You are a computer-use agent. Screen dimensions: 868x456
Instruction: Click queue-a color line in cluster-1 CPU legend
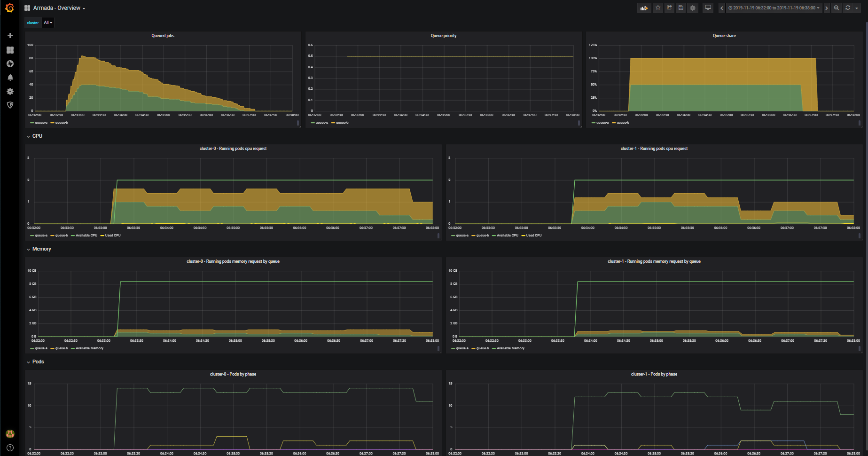pos(453,236)
